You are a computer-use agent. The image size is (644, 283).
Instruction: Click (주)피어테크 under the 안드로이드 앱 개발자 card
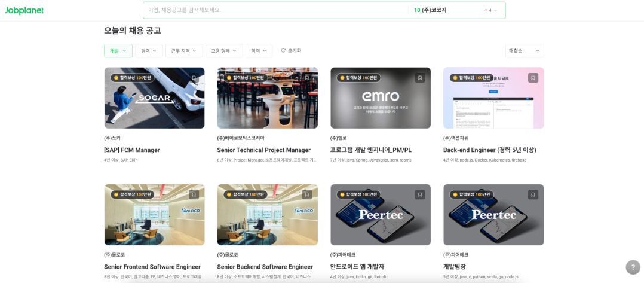[x=343, y=255]
